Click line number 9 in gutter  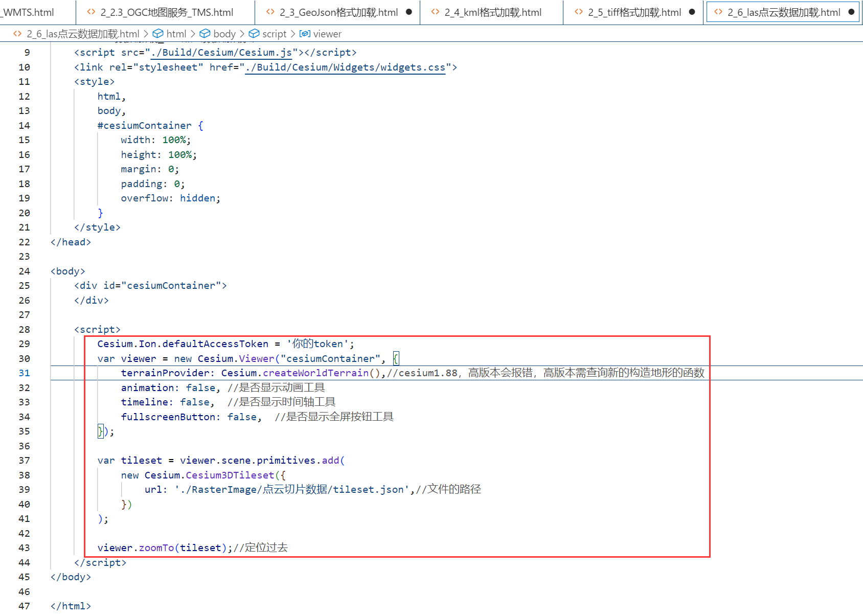click(x=27, y=53)
